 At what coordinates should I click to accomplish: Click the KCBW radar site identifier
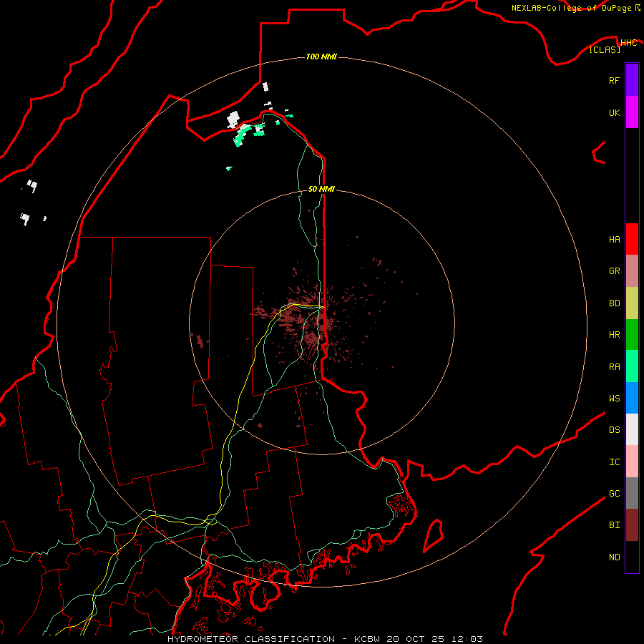(x=367, y=639)
